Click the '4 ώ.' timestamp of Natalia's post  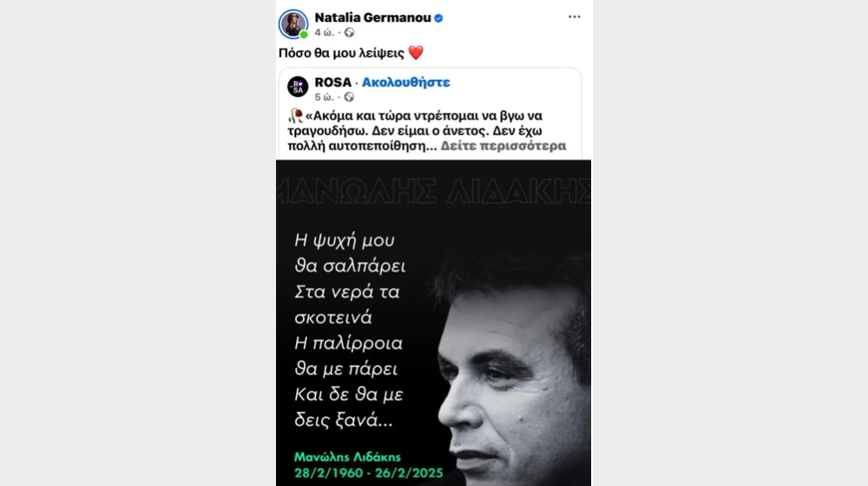tap(325, 33)
